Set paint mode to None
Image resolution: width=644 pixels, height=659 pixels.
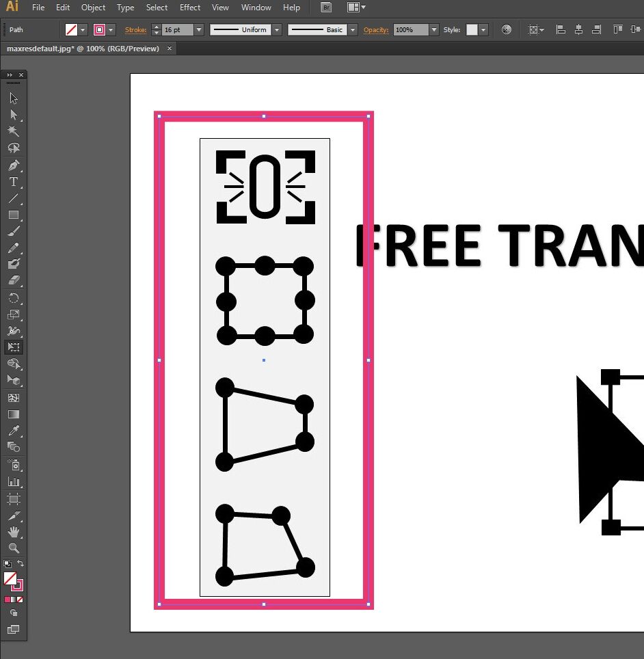point(20,600)
